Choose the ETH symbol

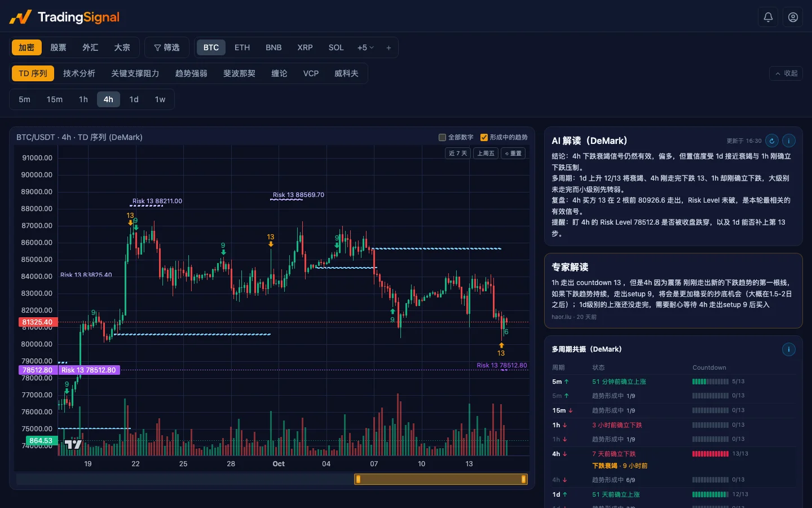tap(242, 47)
